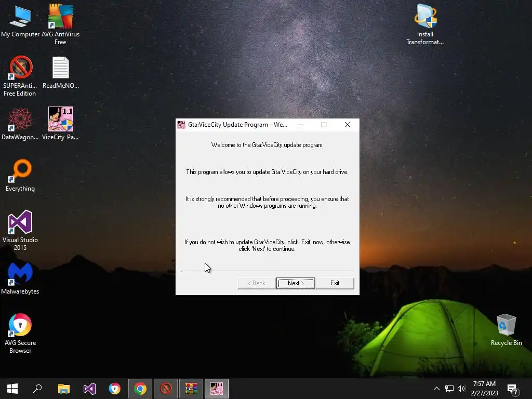
Task: Select Visual Studio 2015 desktop shortcut
Action: 20,231
